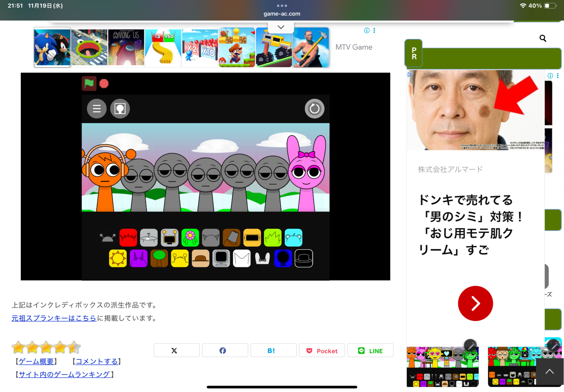The width and height of the screenshot is (564, 392).
Task: Click the red arrow button in ad
Action: coord(475,303)
